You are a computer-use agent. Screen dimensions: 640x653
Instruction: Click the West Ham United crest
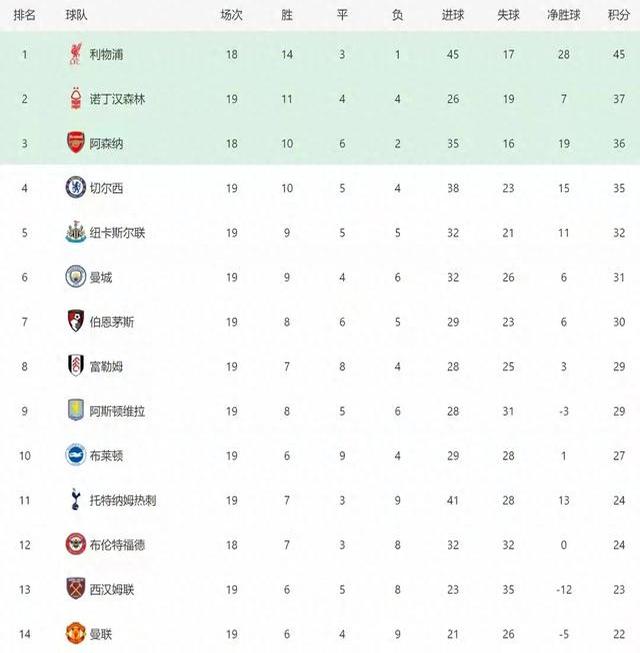point(75,589)
